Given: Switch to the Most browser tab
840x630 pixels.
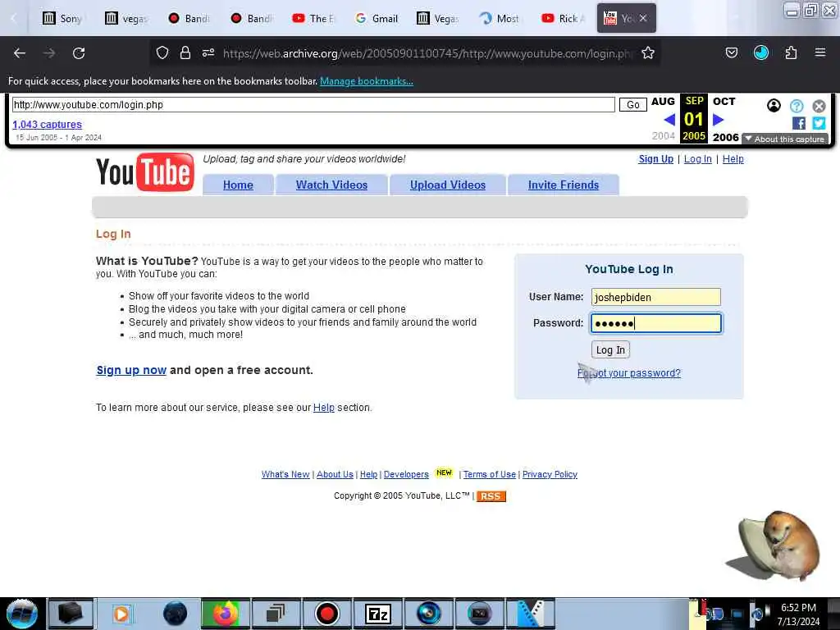Looking at the screenshot, I should 500,18.
